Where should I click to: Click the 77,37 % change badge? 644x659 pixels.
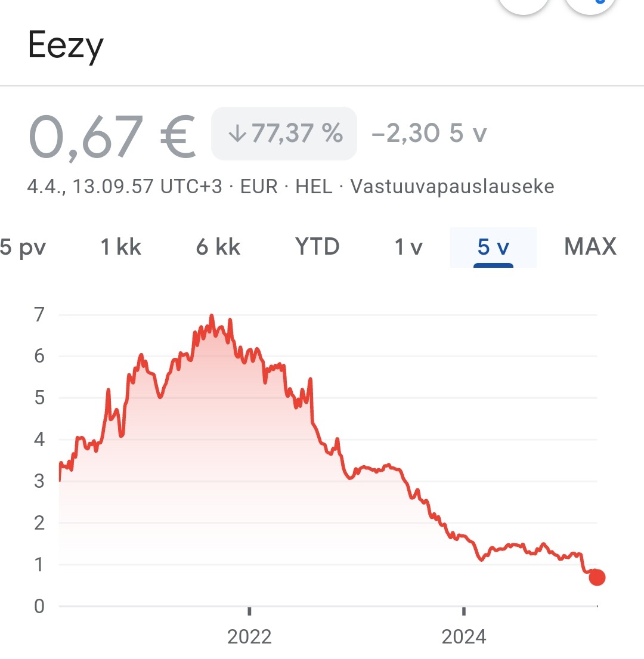(x=284, y=134)
